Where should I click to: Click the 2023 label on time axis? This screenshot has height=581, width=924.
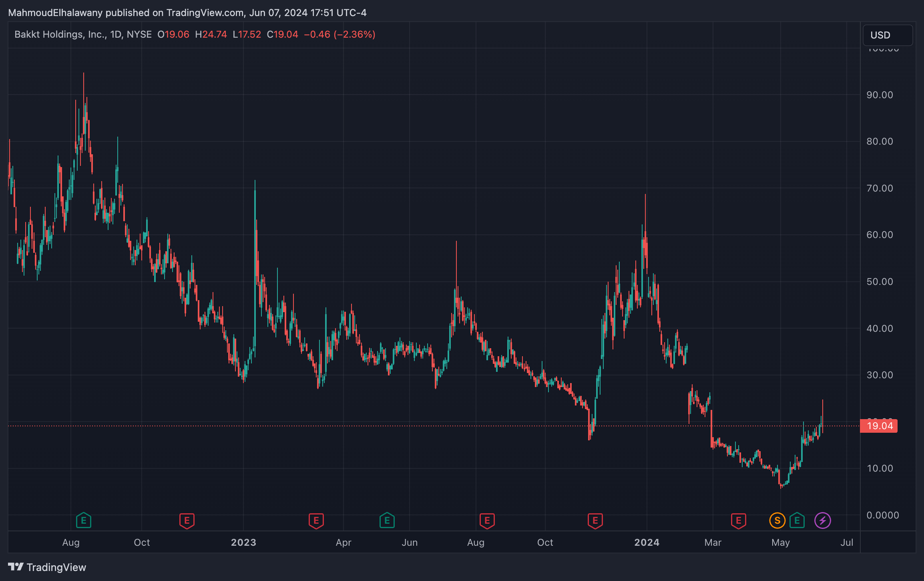pyautogui.click(x=243, y=543)
